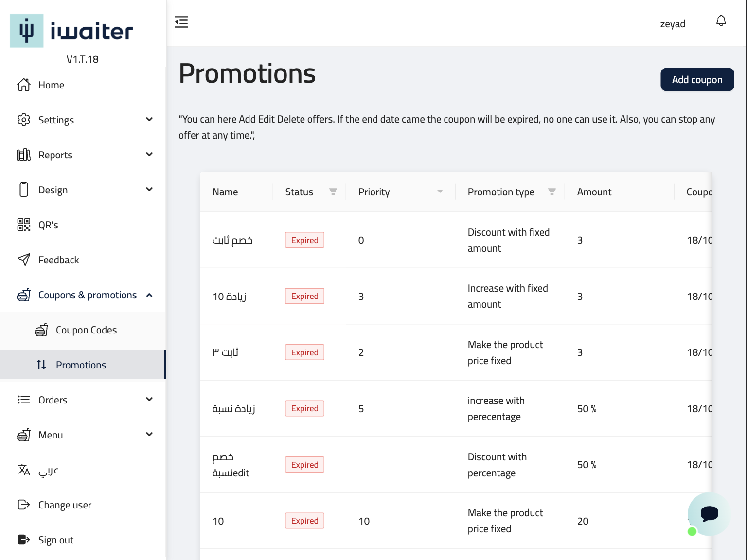The image size is (747, 560).
Task: Click the QR's code icon
Action: tap(24, 225)
